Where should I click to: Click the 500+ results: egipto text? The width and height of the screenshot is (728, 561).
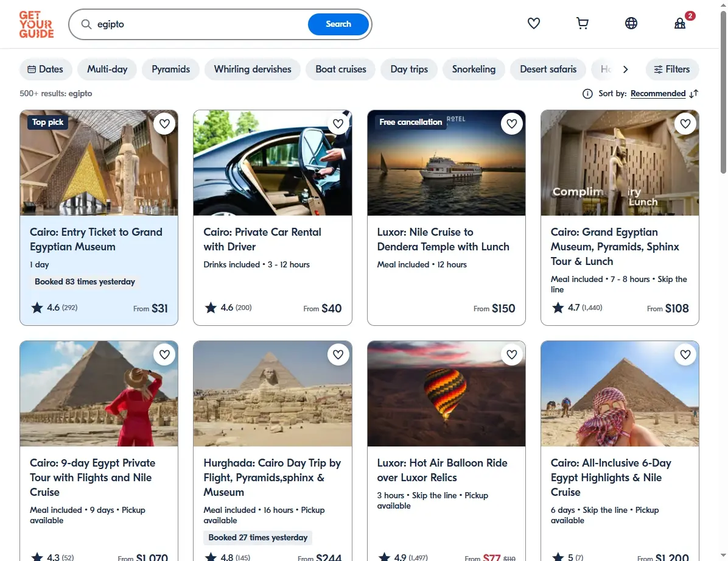pyautogui.click(x=56, y=94)
